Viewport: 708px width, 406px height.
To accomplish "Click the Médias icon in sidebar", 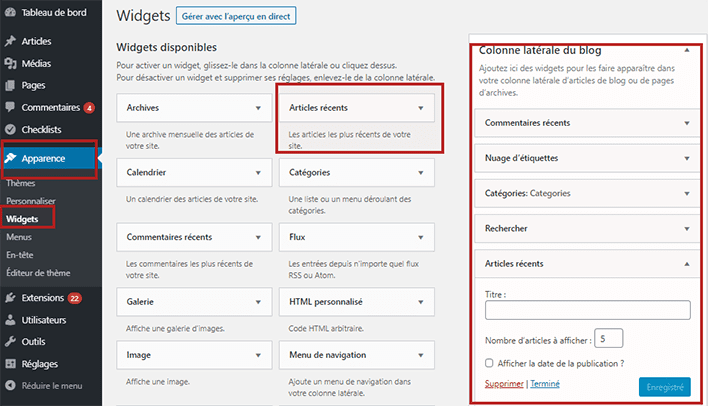I will pyautogui.click(x=10, y=63).
